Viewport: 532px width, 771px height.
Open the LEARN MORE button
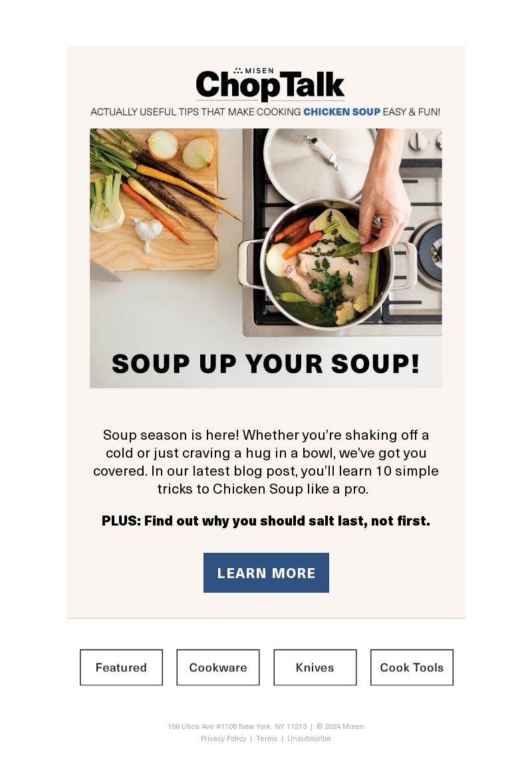(x=266, y=572)
